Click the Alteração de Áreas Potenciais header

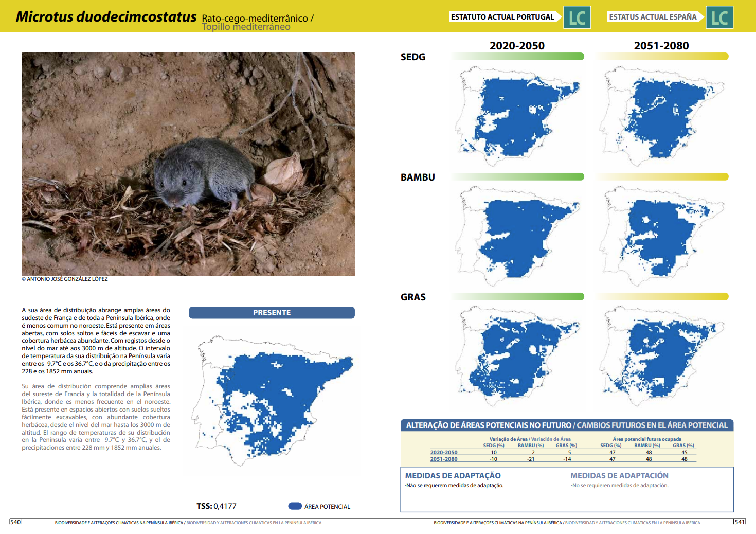(567, 425)
